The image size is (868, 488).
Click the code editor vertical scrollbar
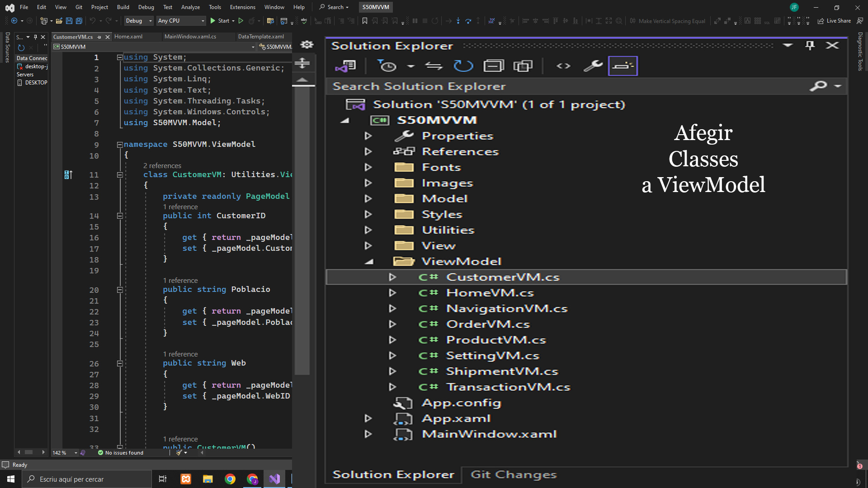302,226
